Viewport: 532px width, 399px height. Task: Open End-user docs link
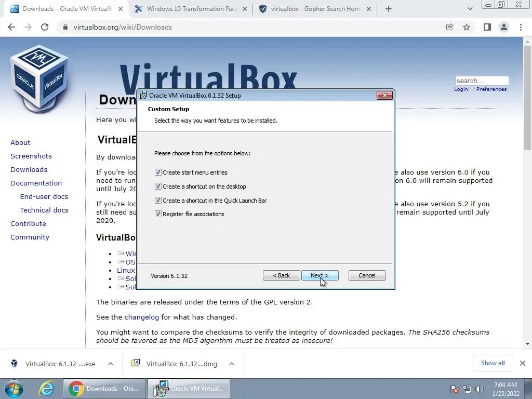[x=44, y=197]
